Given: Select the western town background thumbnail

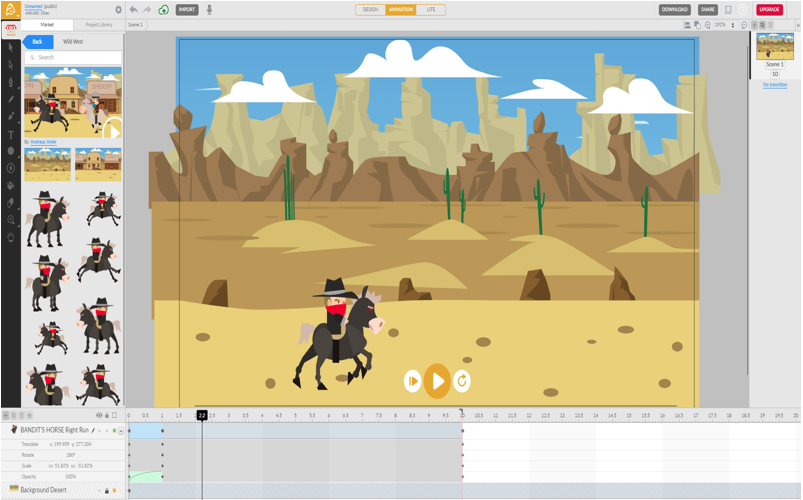Looking at the screenshot, I should tap(98, 164).
